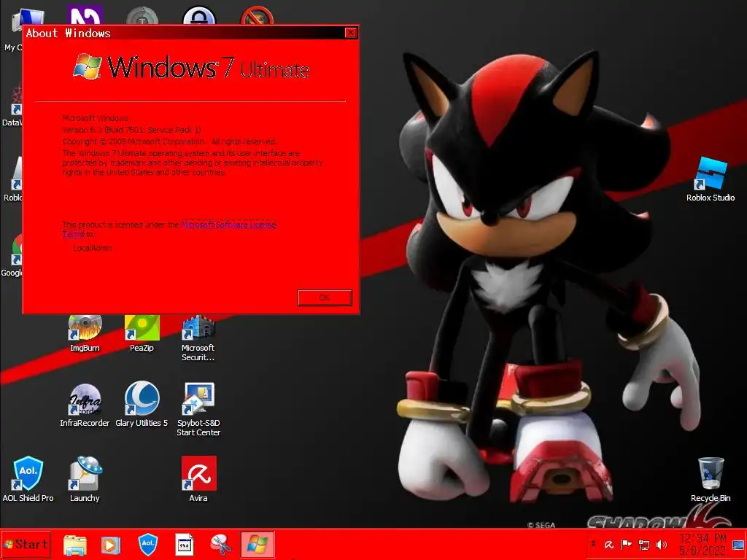Open the Action Center flag icon
The image size is (747, 560).
click(627, 544)
